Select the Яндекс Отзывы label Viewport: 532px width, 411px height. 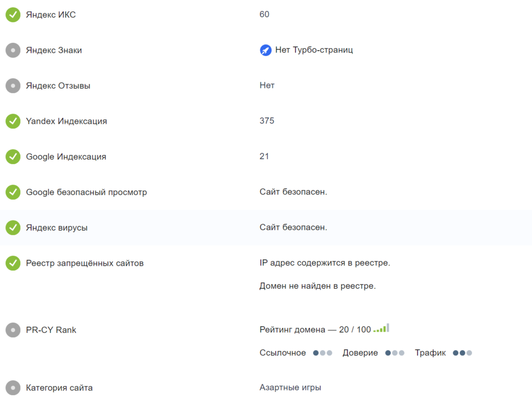coord(58,86)
